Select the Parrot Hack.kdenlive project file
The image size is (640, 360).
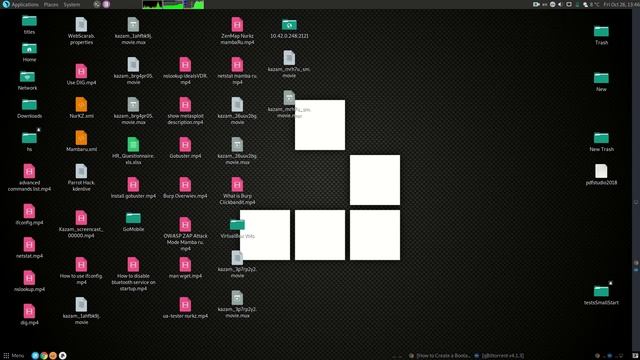81,178
